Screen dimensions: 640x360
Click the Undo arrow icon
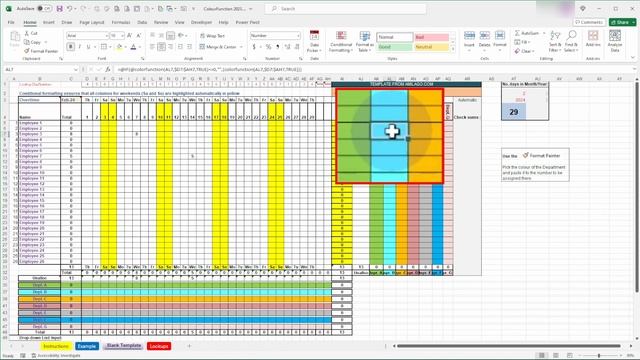[70, 9]
